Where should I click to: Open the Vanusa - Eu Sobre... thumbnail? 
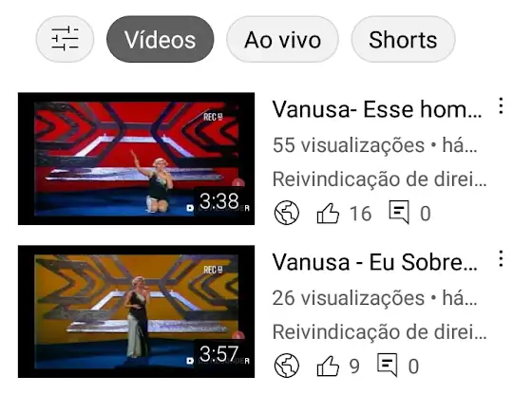[x=137, y=311]
